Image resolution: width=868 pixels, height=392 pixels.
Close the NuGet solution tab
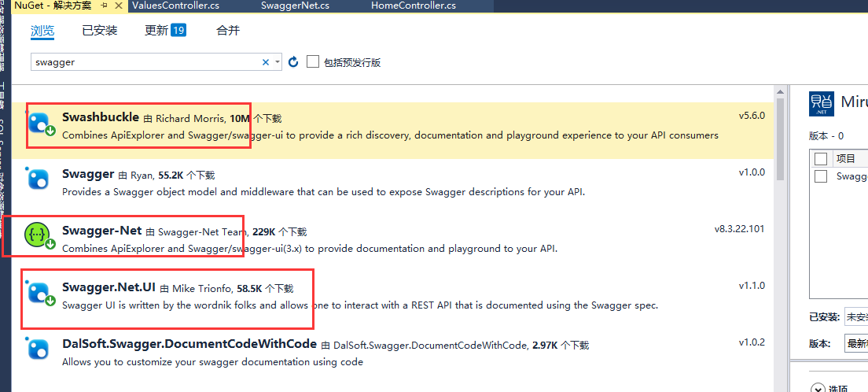coord(119,6)
